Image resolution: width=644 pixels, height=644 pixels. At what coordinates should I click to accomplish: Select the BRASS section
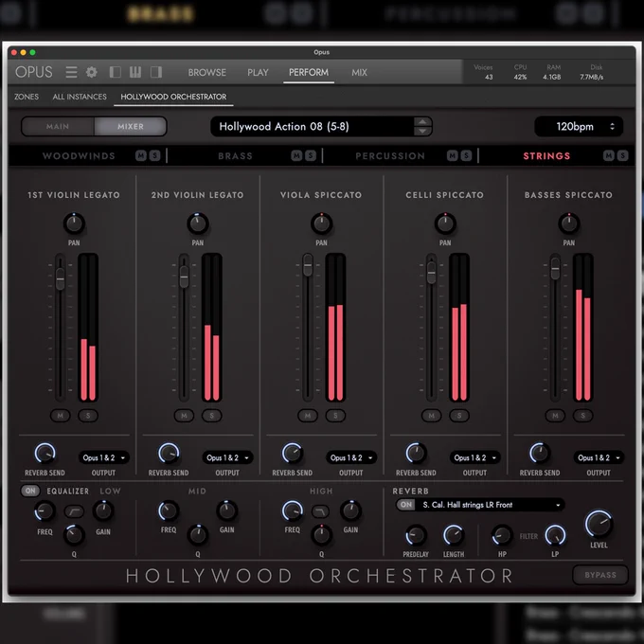pos(235,156)
